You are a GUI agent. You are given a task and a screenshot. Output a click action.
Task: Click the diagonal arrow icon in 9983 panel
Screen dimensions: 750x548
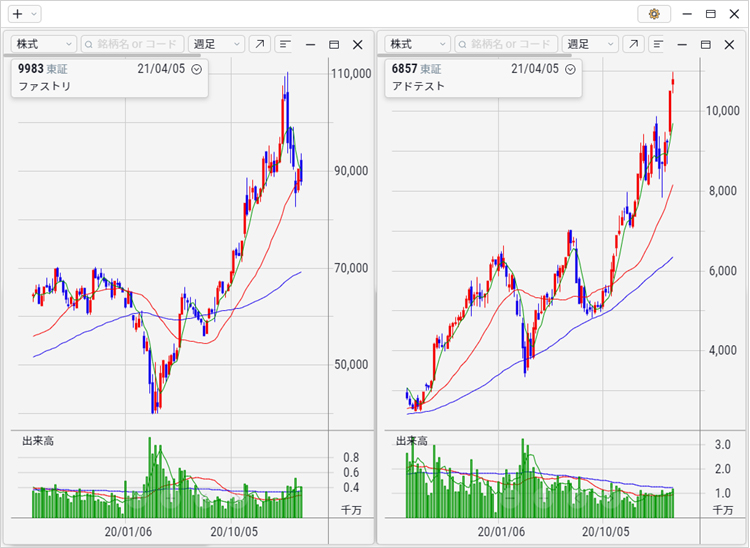260,44
